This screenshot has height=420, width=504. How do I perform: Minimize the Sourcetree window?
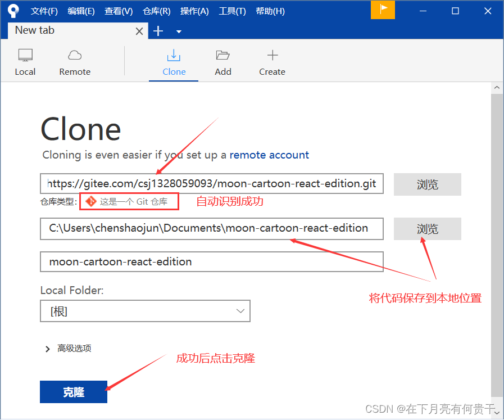[x=423, y=11]
